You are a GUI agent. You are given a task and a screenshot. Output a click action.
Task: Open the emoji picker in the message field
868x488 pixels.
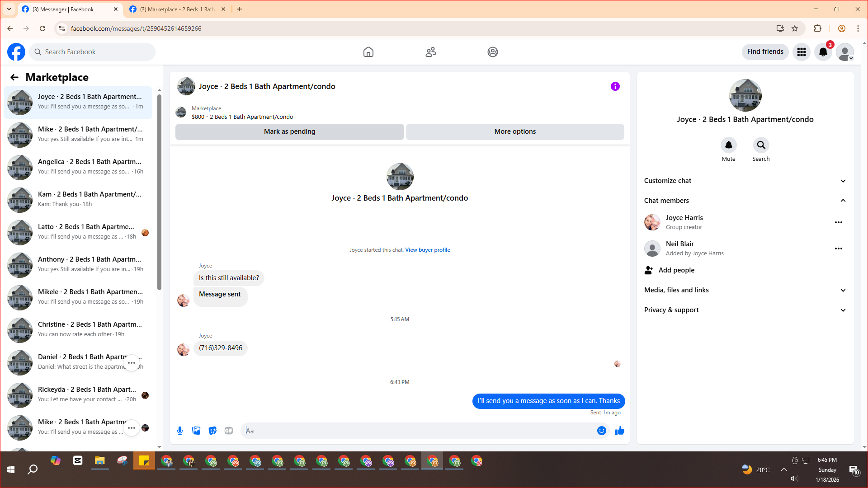coord(601,431)
